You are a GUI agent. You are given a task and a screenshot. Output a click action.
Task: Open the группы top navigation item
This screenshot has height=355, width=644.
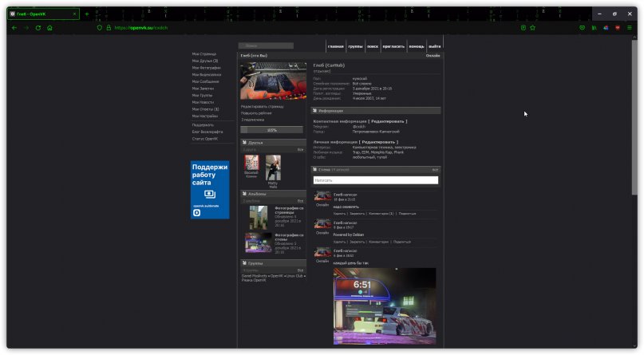click(x=356, y=47)
